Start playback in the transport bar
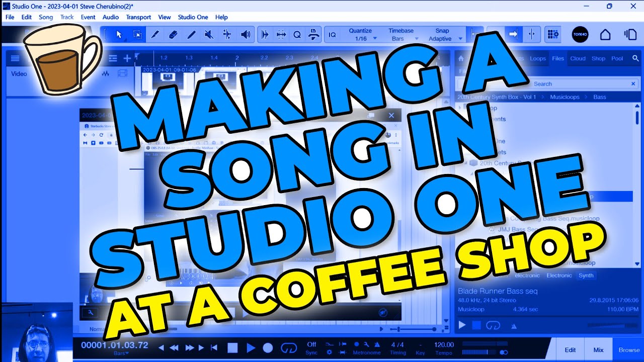Viewport: 644px width, 362px height. pyautogui.click(x=251, y=347)
